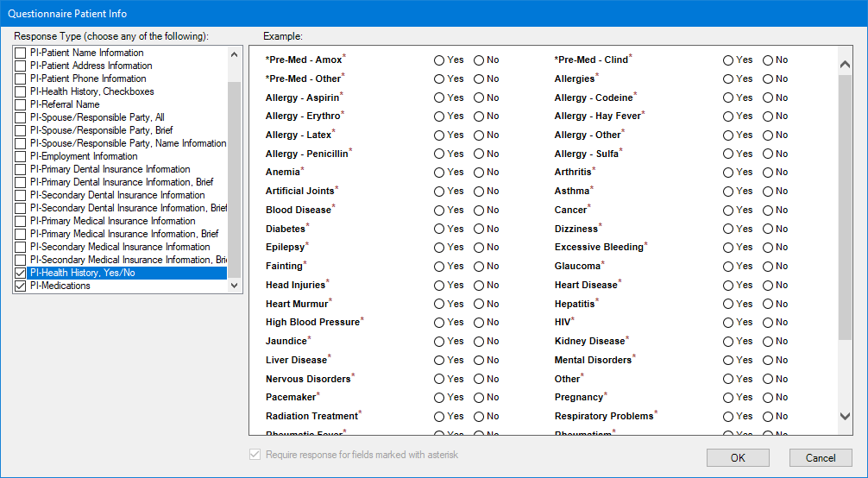Mark No for Heart Disease
The image size is (868, 478).
[768, 285]
